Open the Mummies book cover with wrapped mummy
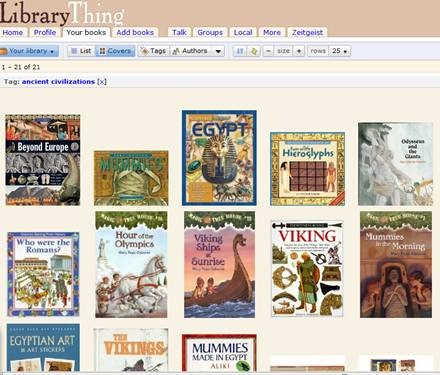The image size is (440, 375). [131, 178]
